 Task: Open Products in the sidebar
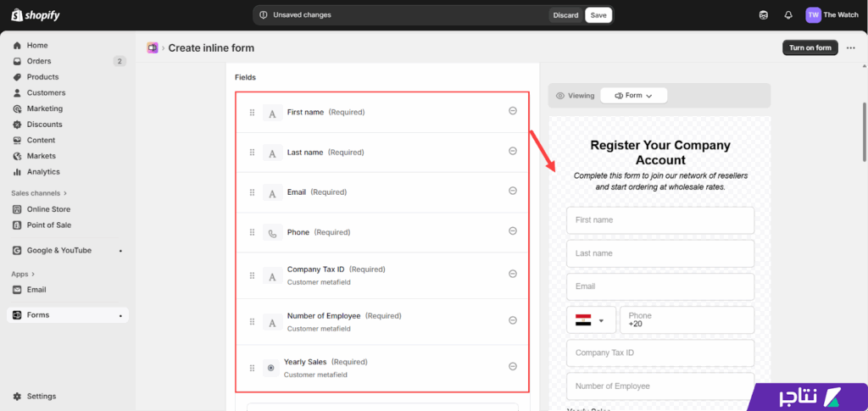(x=42, y=77)
